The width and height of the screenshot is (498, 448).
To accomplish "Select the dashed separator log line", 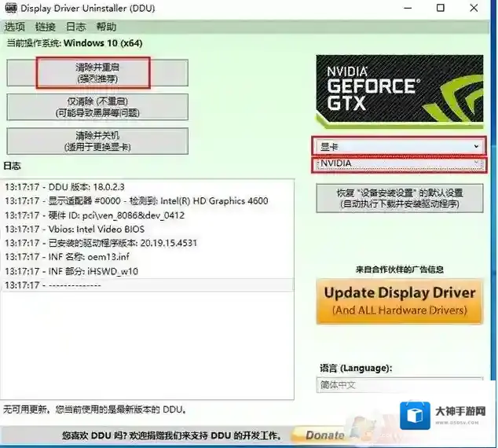I will tap(148, 285).
